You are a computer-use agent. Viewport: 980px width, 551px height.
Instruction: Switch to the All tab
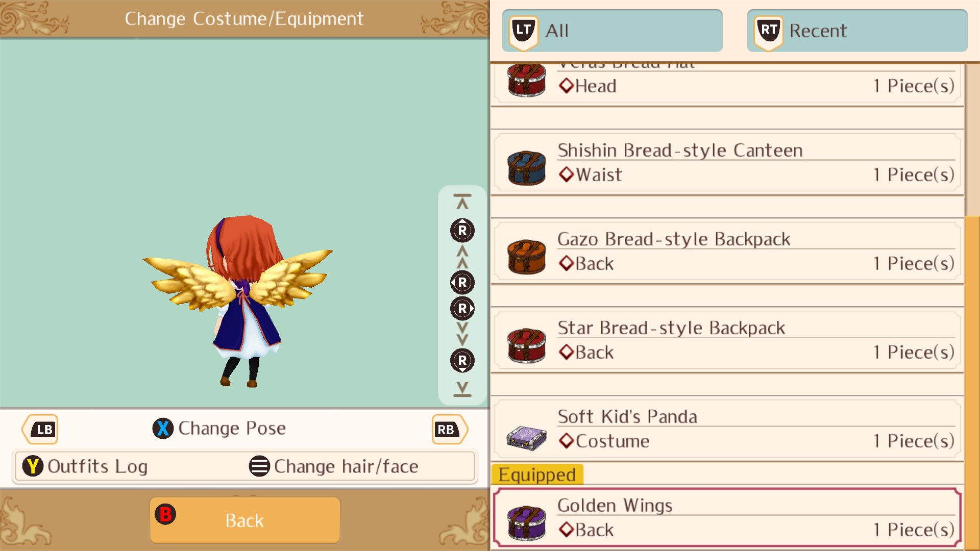tap(612, 31)
